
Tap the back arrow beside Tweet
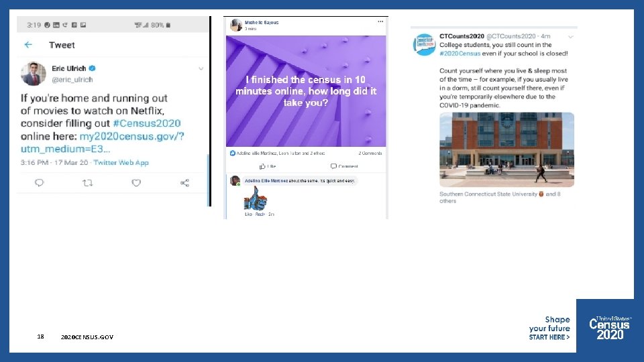[x=28, y=45]
